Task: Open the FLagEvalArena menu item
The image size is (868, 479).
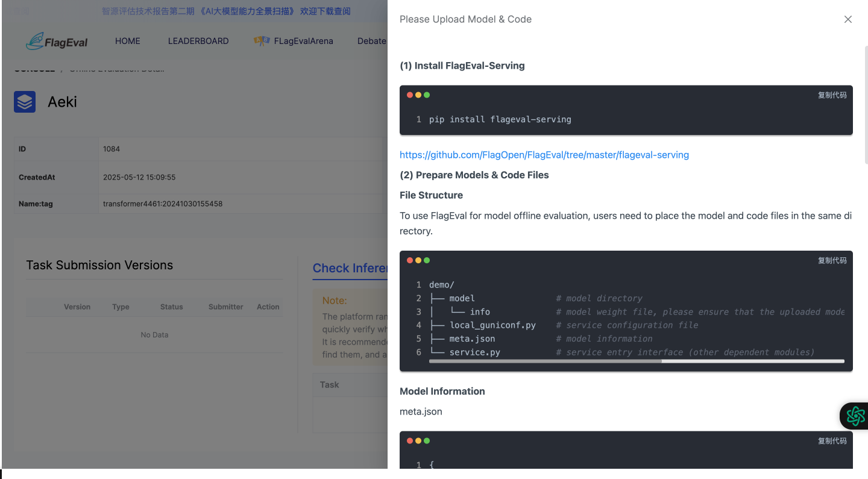Action: (303, 41)
